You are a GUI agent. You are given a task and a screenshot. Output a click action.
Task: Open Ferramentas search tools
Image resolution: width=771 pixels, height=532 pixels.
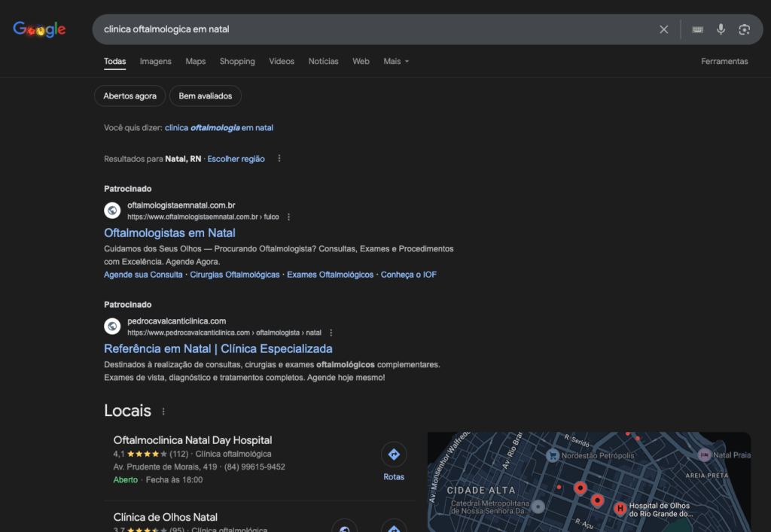coord(724,62)
